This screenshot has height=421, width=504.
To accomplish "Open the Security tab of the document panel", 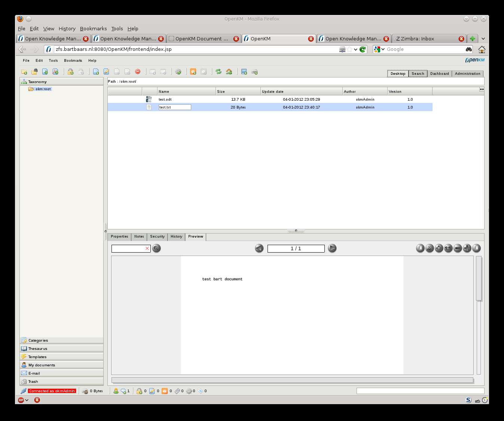I will click(x=157, y=237).
